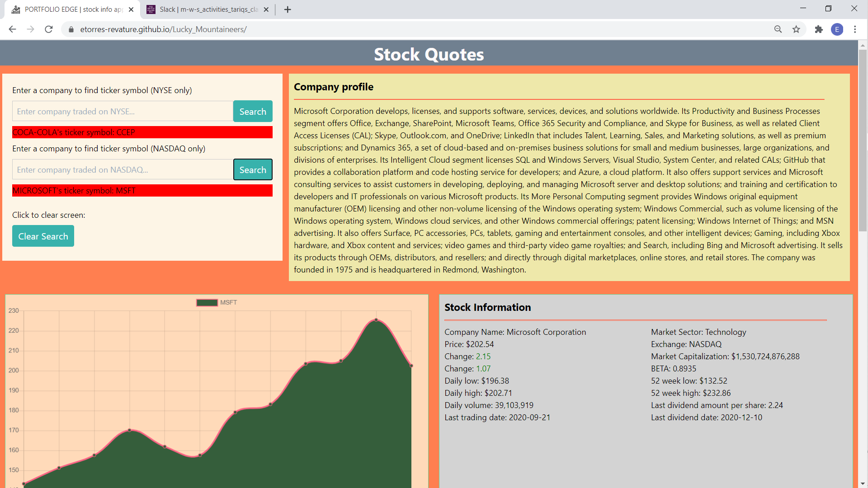Click the vertical scrollbar thumb
This screenshot has height=488, width=868.
863,140
